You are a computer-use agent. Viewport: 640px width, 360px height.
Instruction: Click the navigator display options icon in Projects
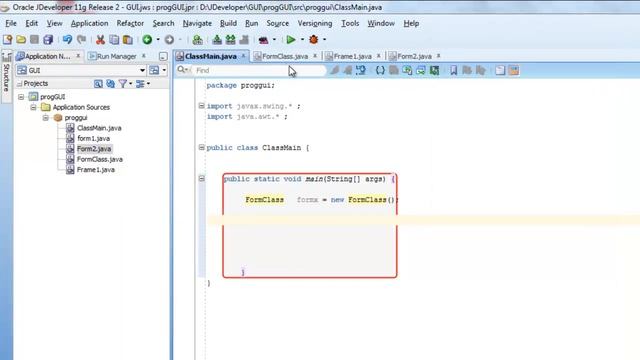click(140, 84)
